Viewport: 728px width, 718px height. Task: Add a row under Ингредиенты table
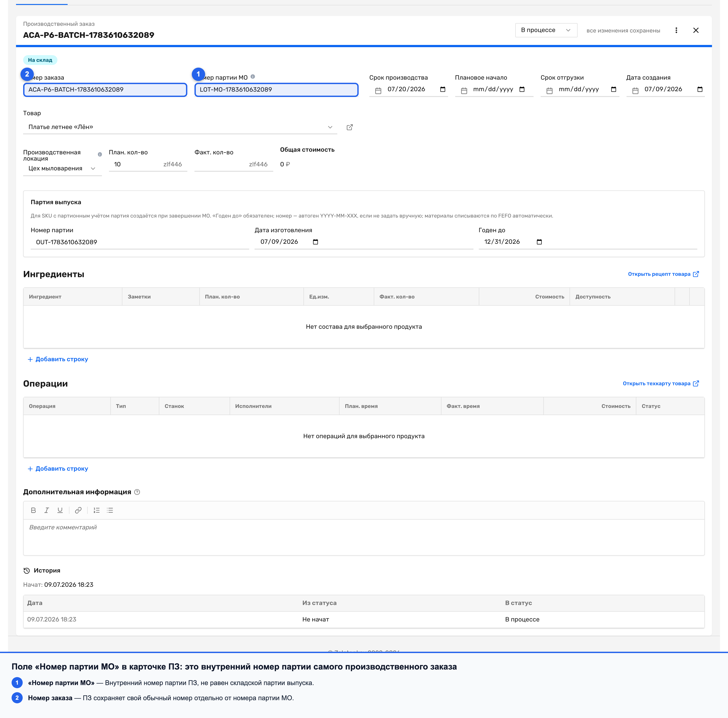click(58, 359)
